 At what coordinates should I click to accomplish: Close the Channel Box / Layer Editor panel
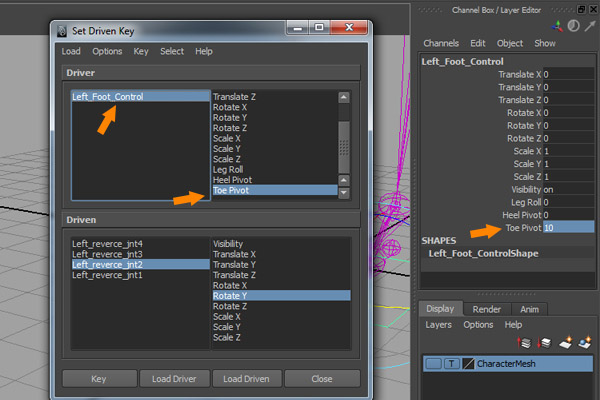coord(593,10)
